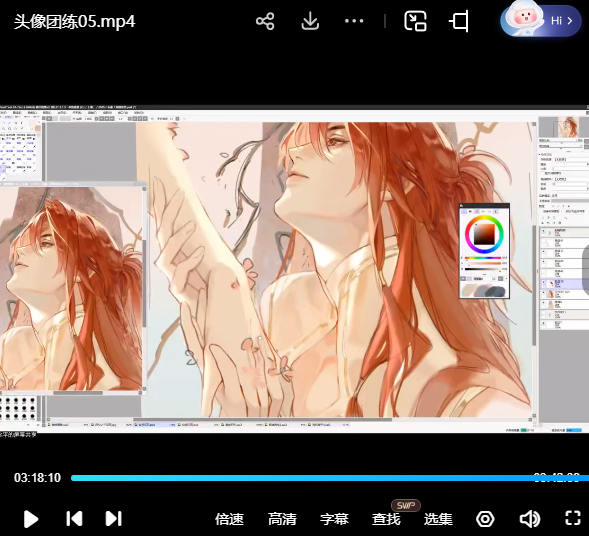Open the three-dot more options menu

pyautogui.click(x=354, y=21)
